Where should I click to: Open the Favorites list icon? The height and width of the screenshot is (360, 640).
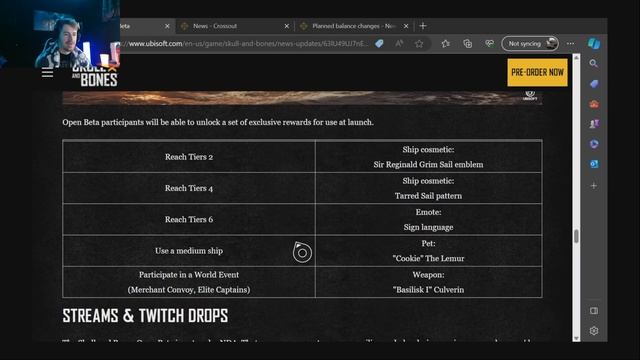tap(445, 44)
